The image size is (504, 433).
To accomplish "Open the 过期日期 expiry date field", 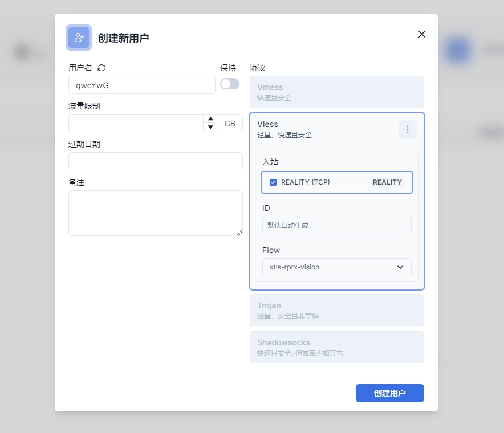I will (x=155, y=161).
